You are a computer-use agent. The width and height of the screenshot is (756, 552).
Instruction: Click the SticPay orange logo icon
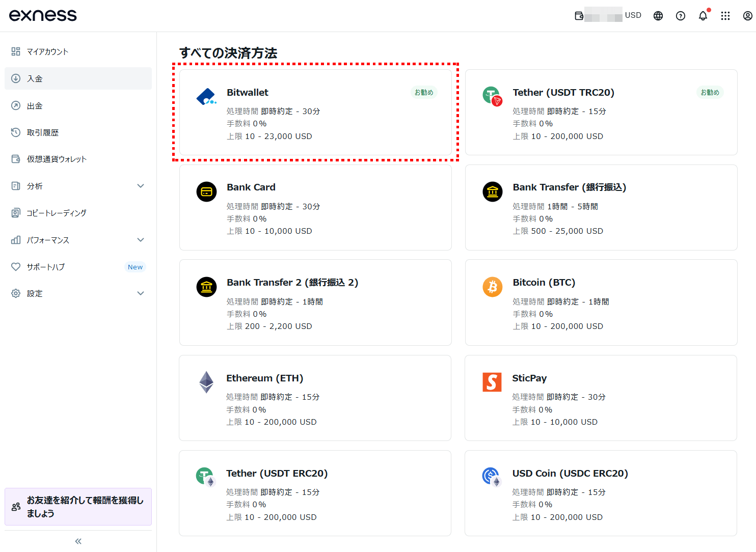[492, 382]
